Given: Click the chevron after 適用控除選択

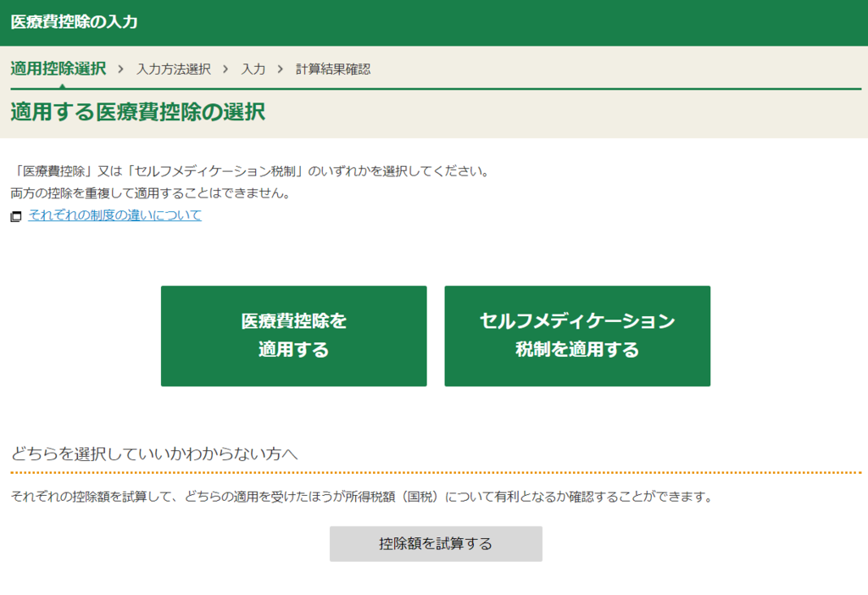Looking at the screenshot, I should tap(120, 70).
